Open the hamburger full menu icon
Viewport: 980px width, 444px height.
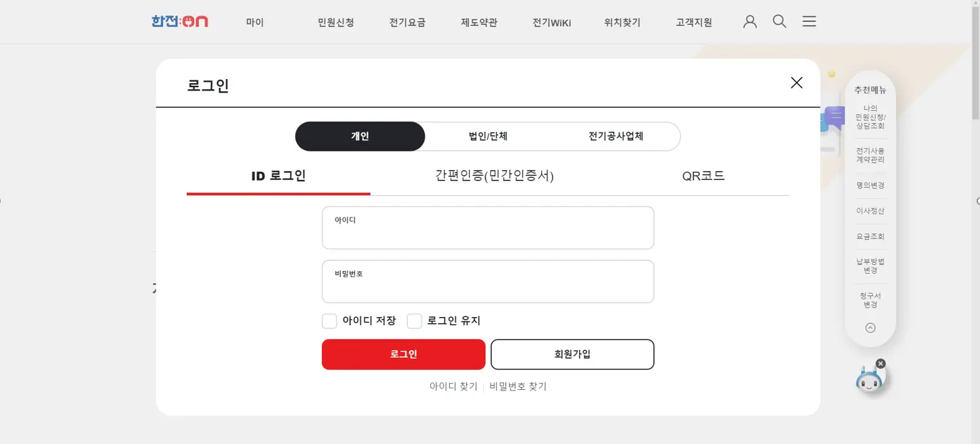[809, 21]
